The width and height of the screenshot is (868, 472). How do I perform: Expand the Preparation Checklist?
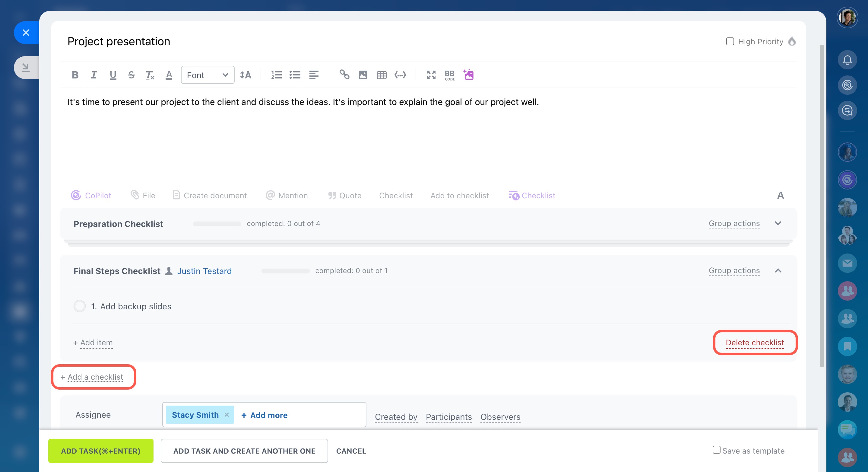[x=778, y=224]
